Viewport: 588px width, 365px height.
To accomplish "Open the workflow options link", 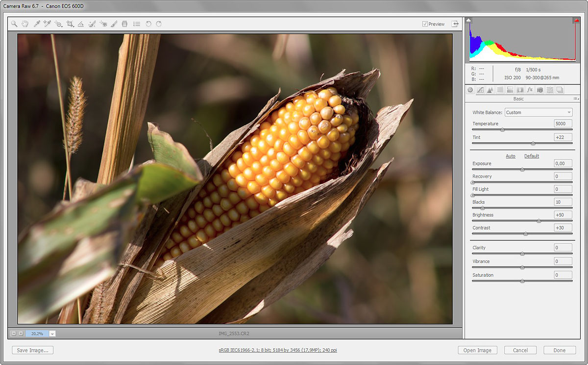I will tap(278, 350).
